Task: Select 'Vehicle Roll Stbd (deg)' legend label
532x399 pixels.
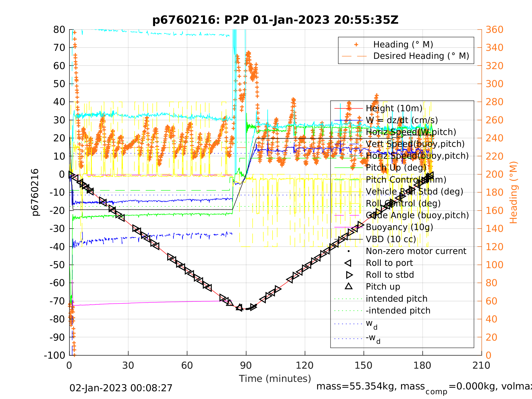Action: tap(414, 192)
